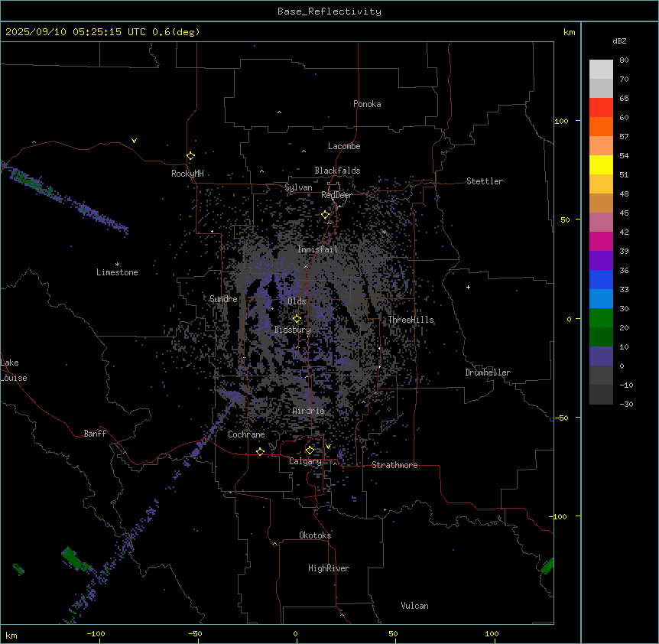Click the Airdrie label

tap(308, 411)
